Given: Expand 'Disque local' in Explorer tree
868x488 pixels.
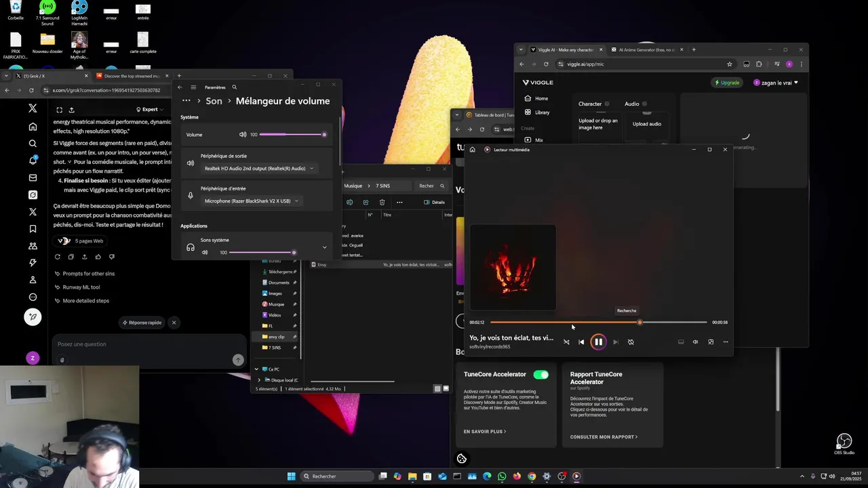Looking at the screenshot, I should 259,380.
